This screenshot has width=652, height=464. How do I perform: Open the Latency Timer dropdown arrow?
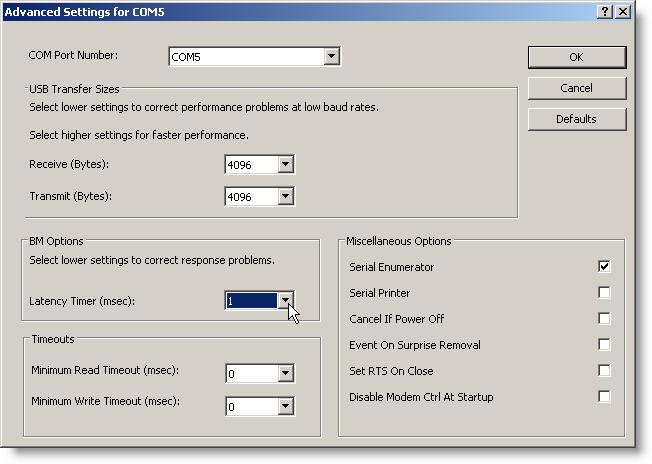click(x=285, y=301)
